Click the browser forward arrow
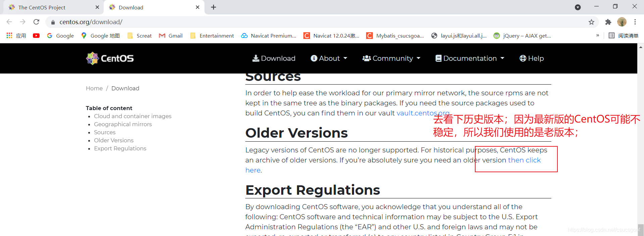 tap(22, 22)
